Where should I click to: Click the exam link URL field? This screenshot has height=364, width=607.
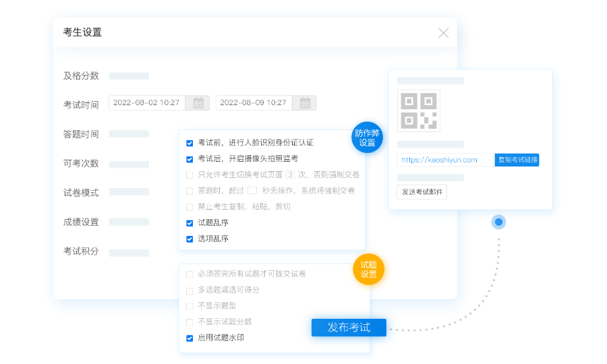(x=445, y=160)
